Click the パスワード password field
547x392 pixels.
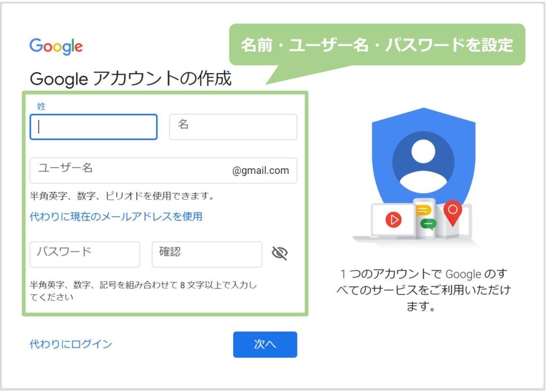85,255
